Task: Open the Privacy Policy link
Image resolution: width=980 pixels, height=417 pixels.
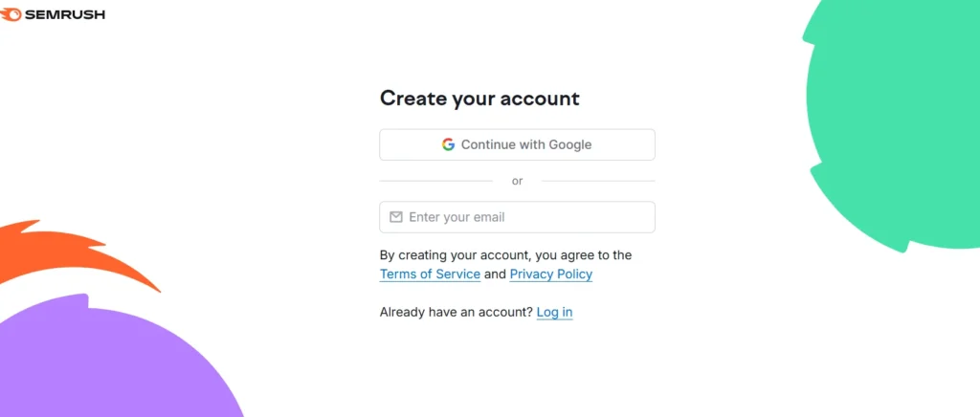Action: (550, 274)
